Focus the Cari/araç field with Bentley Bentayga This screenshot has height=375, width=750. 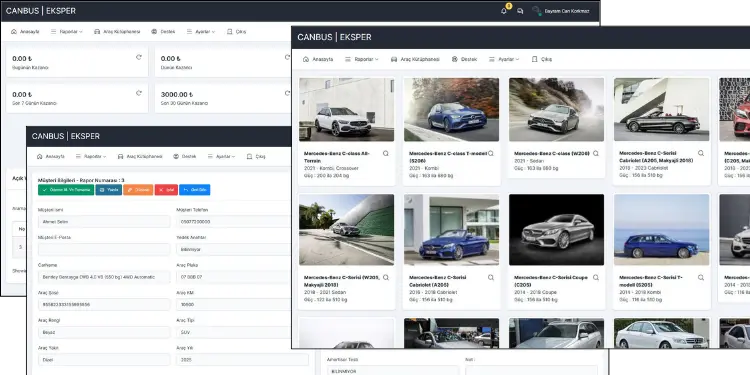click(x=104, y=277)
